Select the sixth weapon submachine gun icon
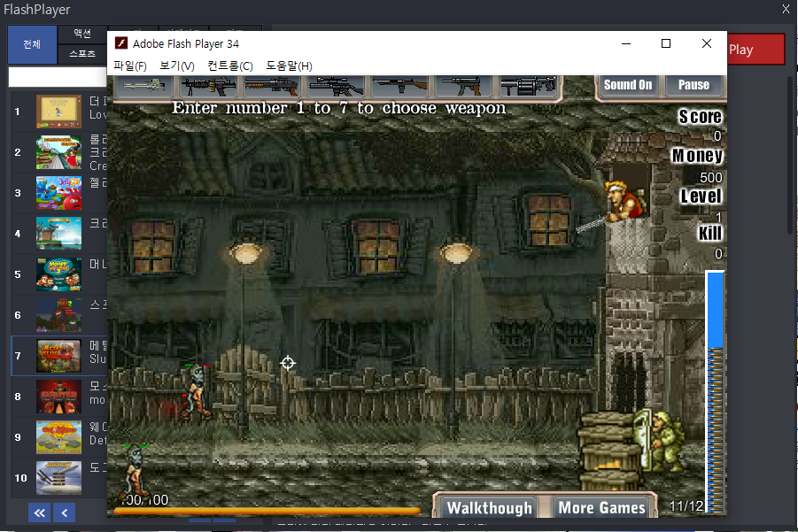Image resolution: width=798 pixels, height=532 pixels. [462, 86]
